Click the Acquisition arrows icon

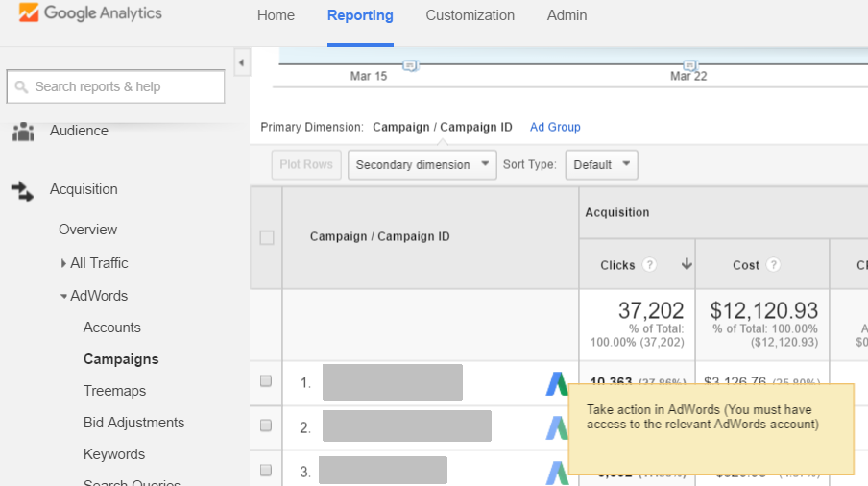pos(23,190)
